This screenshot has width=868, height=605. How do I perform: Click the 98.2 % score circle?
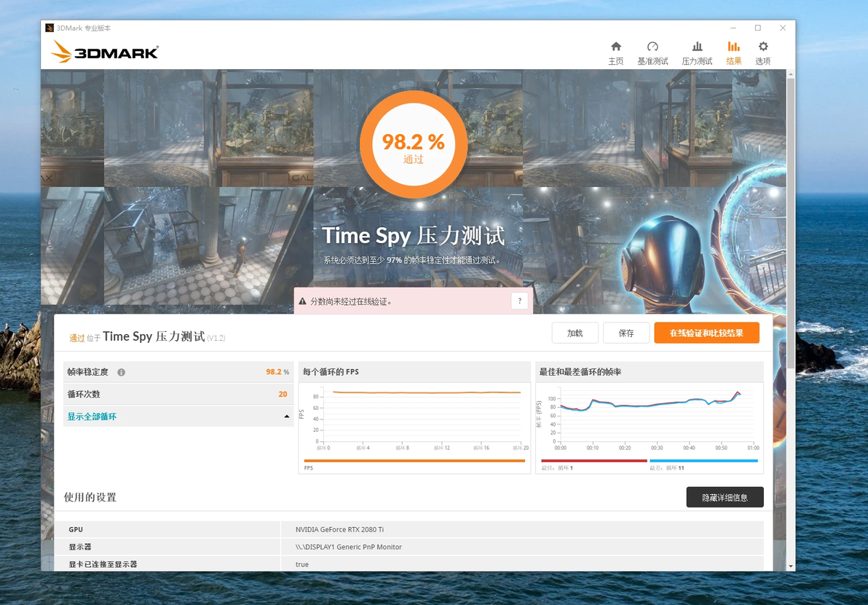pyautogui.click(x=414, y=145)
